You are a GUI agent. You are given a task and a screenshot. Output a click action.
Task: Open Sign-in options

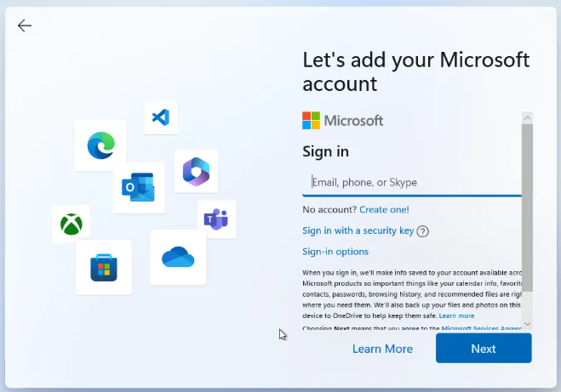click(335, 252)
